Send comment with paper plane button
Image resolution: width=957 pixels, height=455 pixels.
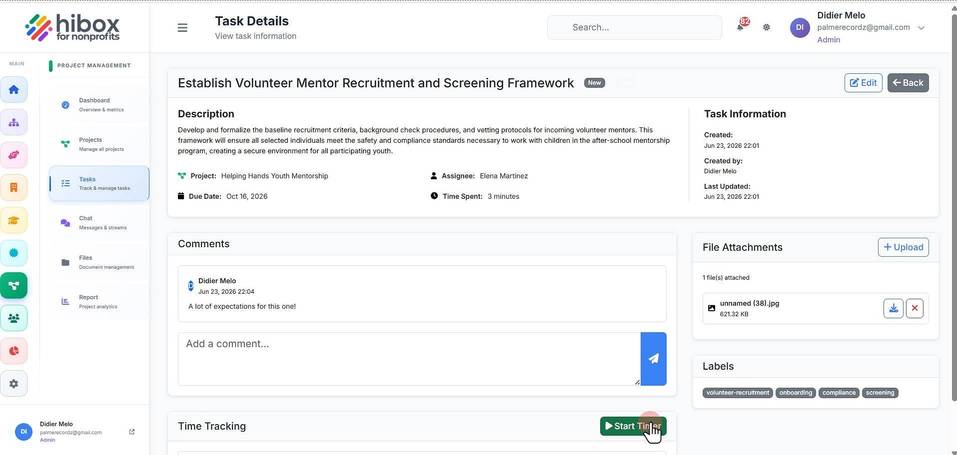654,359
